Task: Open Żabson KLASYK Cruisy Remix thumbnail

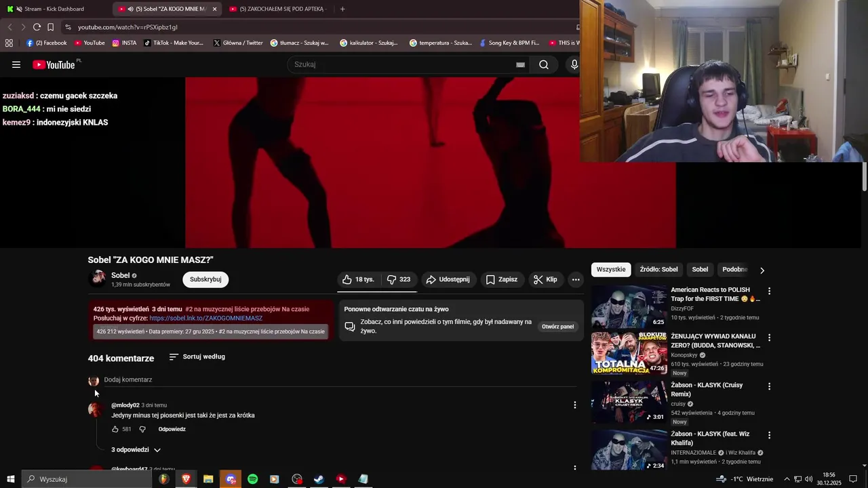Action: pyautogui.click(x=629, y=401)
